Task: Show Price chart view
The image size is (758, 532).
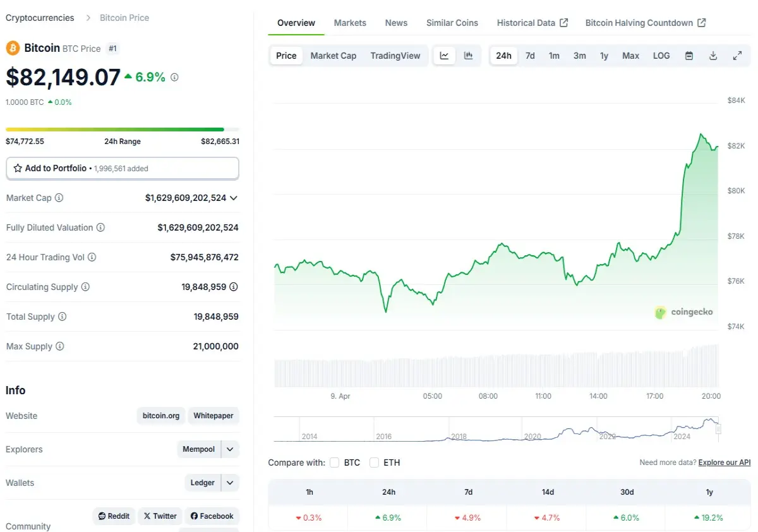Action: point(286,56)
